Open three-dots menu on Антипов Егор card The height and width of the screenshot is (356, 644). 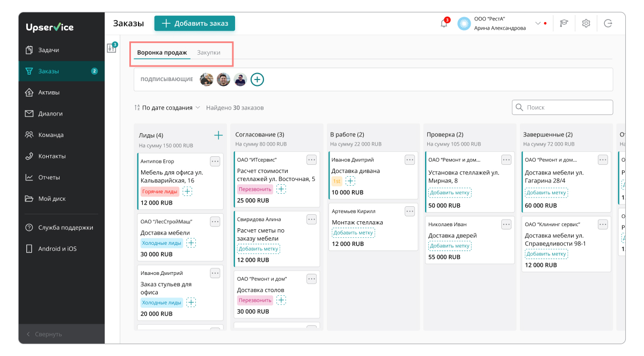point(215,161)
